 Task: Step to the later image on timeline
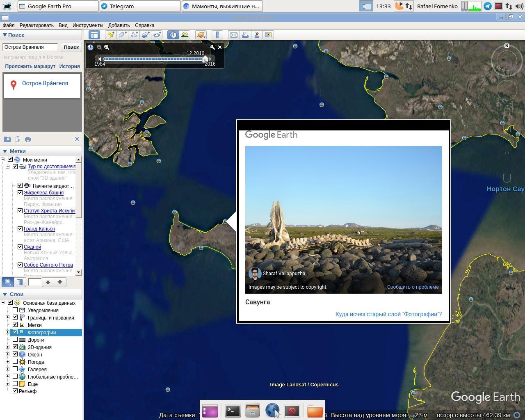(x=210, y=59)
